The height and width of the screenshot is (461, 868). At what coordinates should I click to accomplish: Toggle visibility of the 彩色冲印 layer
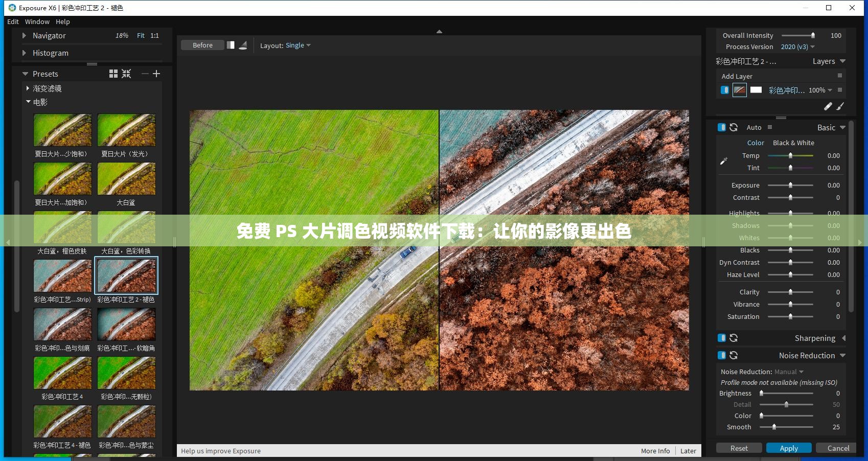coord(725,90)
